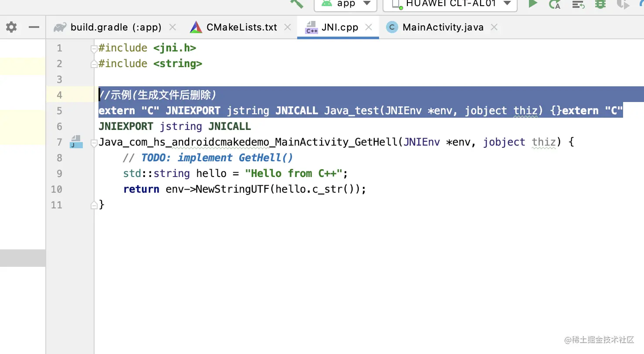This screenshot has height=354, width=644.
Task: Open the panel settings gear icon
Action: click(11, 27)
